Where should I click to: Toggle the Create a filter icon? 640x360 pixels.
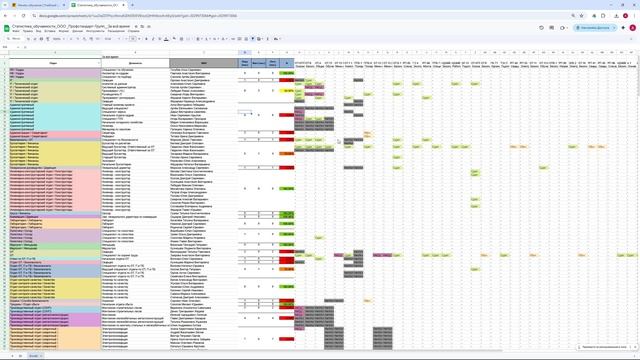coord(253,39)
